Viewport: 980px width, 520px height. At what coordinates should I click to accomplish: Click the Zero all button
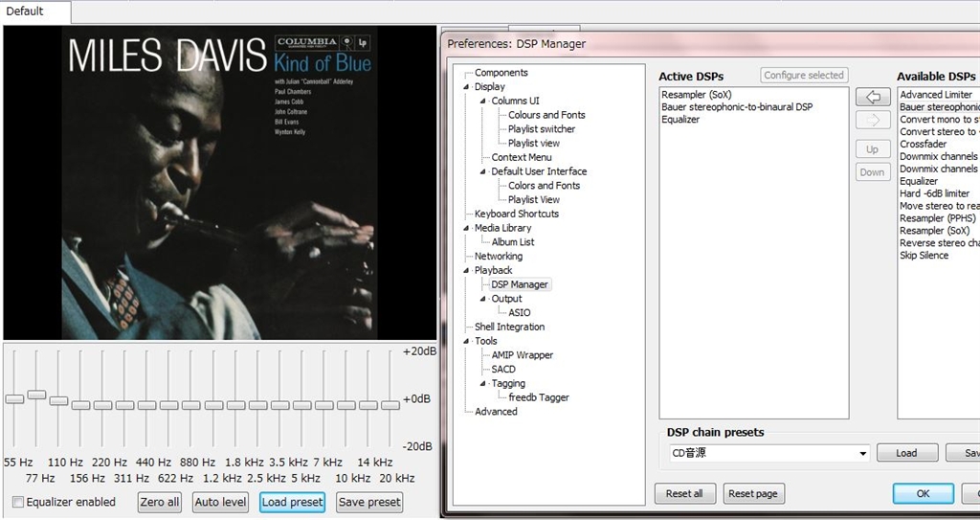(x=160, y=502)
